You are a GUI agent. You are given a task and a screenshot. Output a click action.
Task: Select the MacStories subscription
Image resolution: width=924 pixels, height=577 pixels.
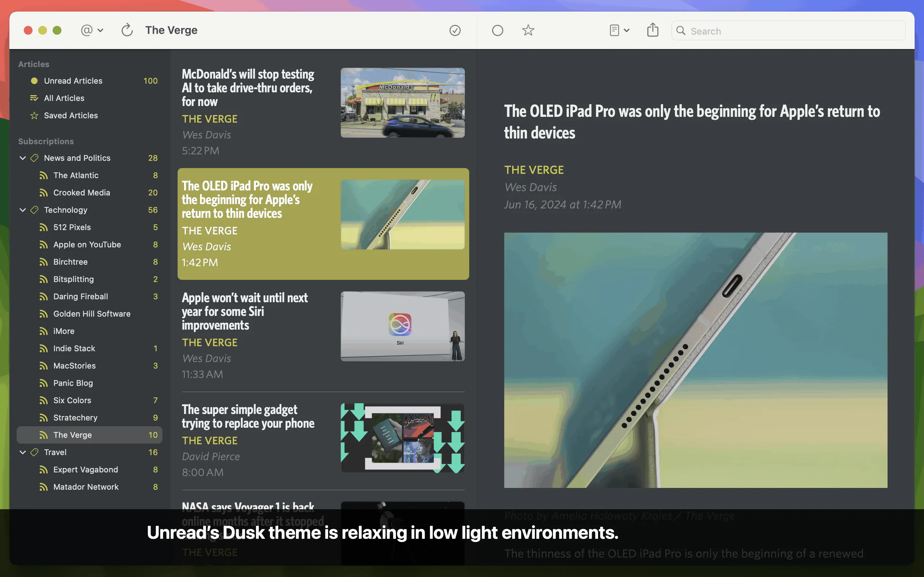(74, 366)
